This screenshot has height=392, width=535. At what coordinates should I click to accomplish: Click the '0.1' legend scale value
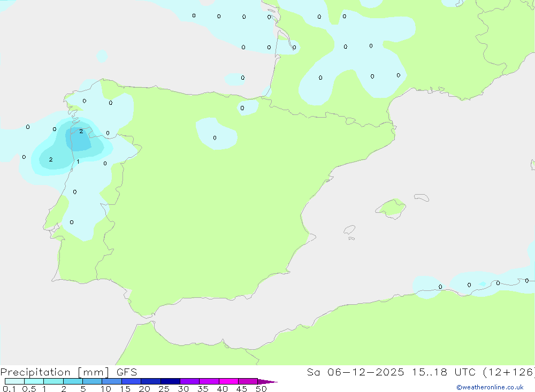click(x=9, y=389)
